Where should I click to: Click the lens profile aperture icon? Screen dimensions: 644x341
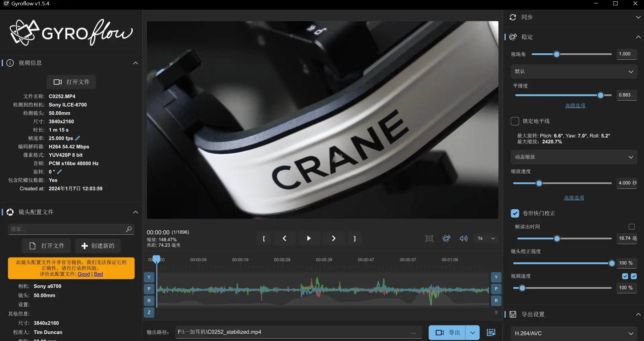click(x=10, y=212)
